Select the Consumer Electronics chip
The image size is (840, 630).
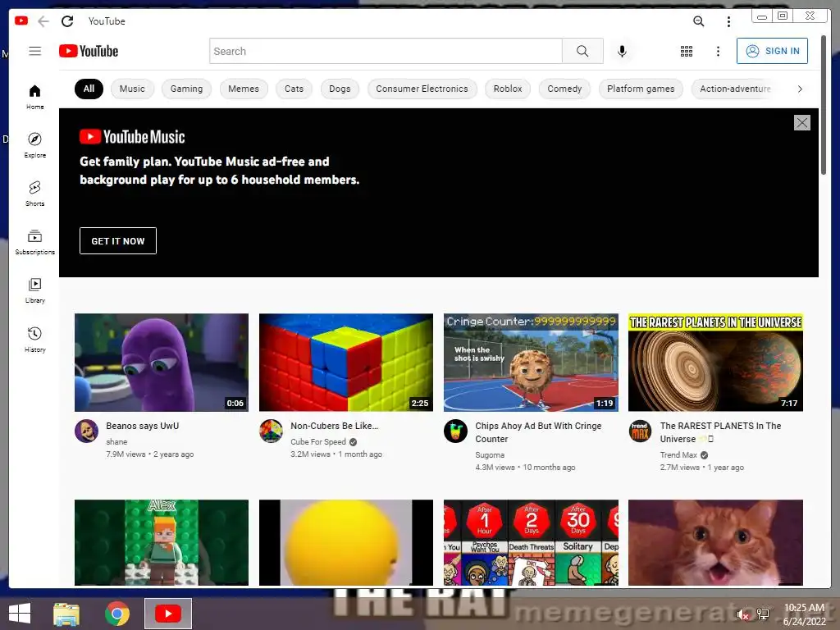pyautogui.click(x=422, y=89)
